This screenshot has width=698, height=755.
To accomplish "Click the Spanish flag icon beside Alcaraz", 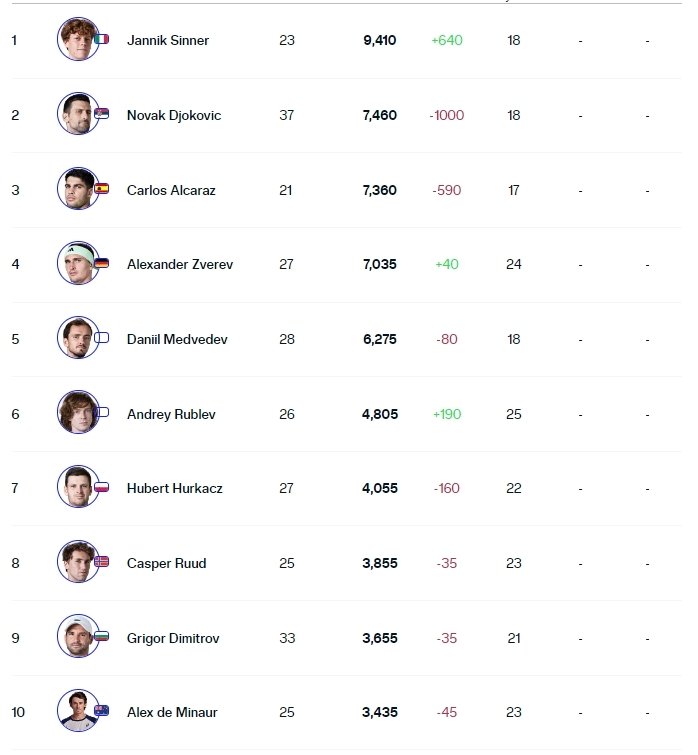I will 102,188.
